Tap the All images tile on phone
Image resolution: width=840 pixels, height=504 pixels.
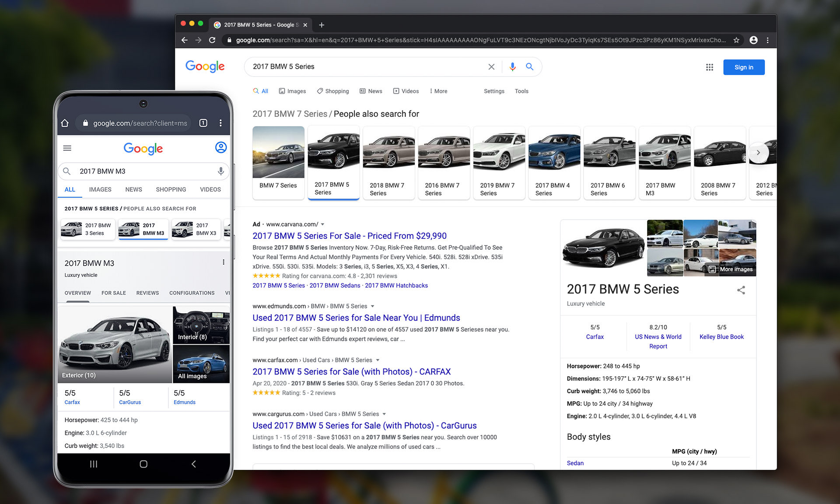201,364
